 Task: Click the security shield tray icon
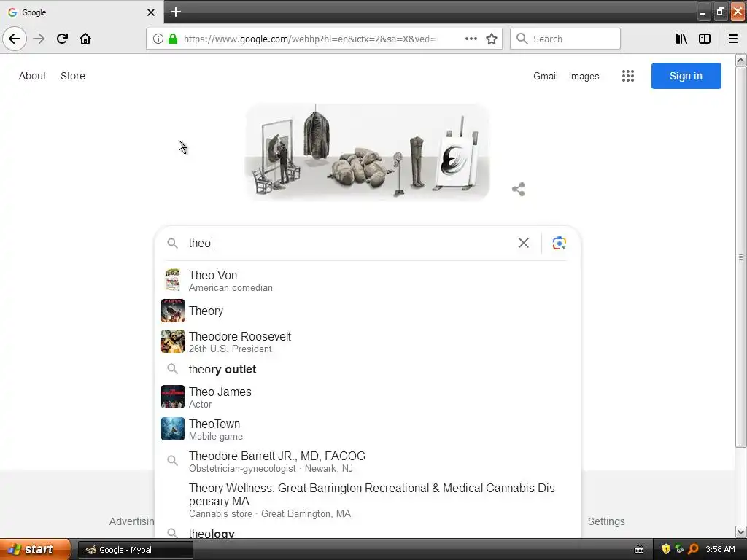665,549
